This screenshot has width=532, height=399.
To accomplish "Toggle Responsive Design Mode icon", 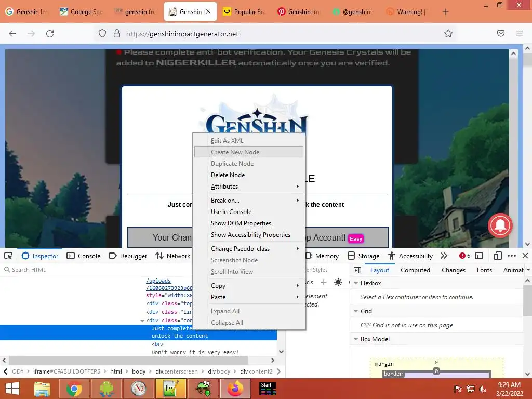I will click(x=498, y=256).
